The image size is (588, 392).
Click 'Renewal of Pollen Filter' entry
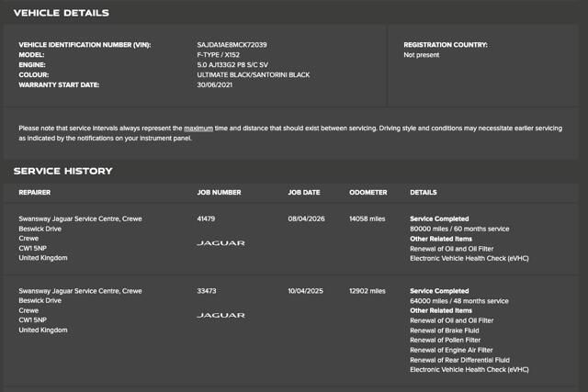click(445, 341)
